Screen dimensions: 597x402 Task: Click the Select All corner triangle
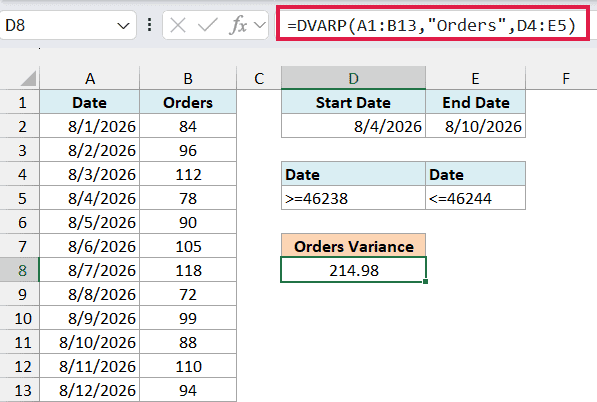(x=29, y=79)
